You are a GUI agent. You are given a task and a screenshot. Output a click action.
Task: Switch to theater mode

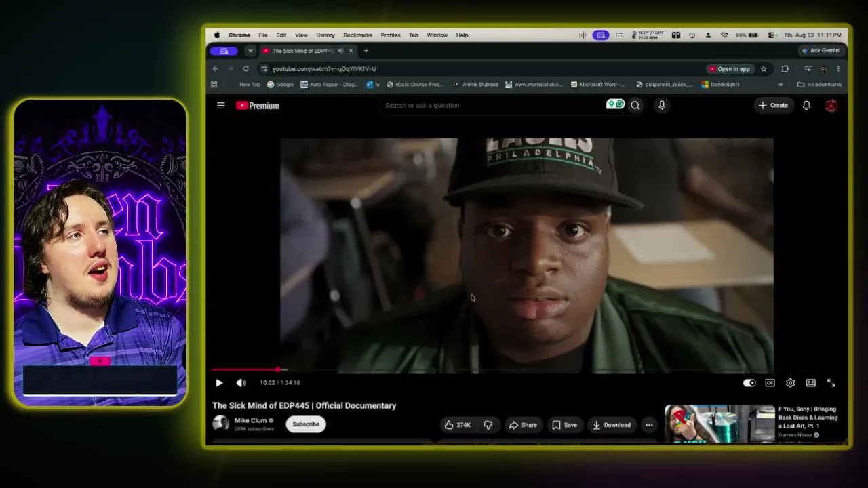coord(810,383)
